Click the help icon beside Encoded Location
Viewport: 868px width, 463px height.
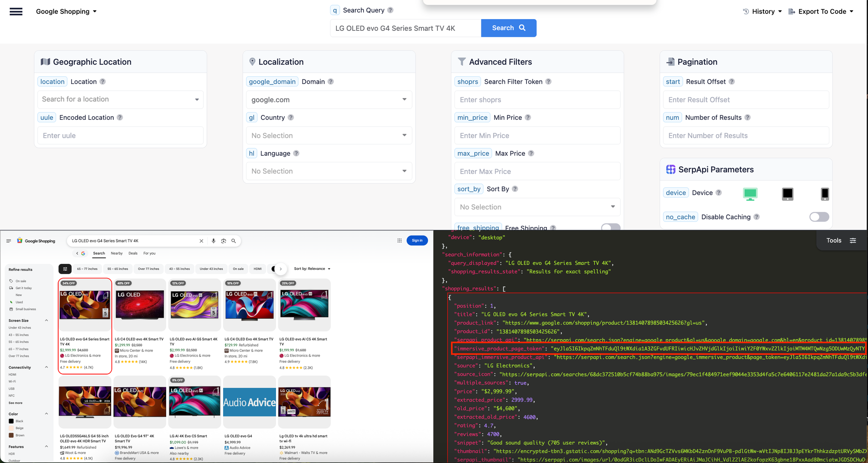(x=120, y=118)
